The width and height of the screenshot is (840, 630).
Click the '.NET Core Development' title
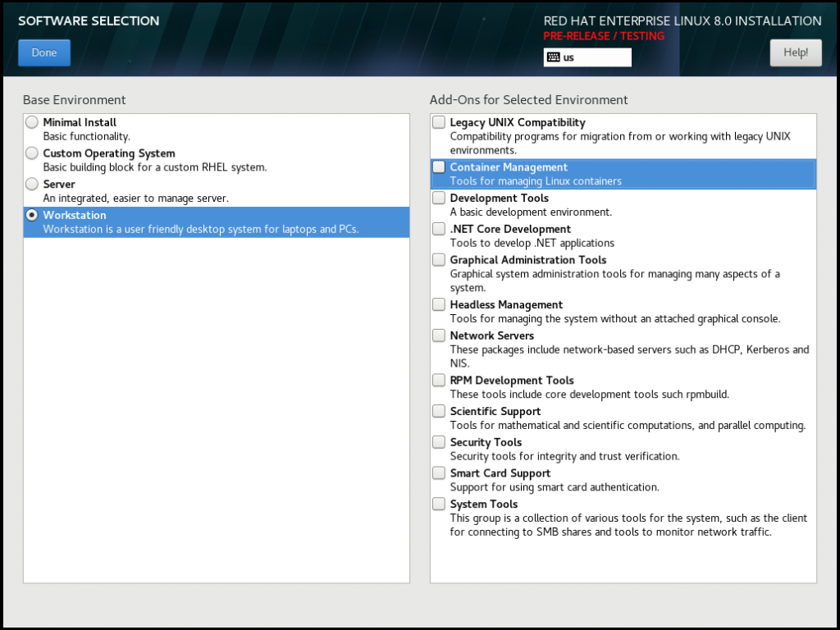pyautogui.click(x=510, y=229)
